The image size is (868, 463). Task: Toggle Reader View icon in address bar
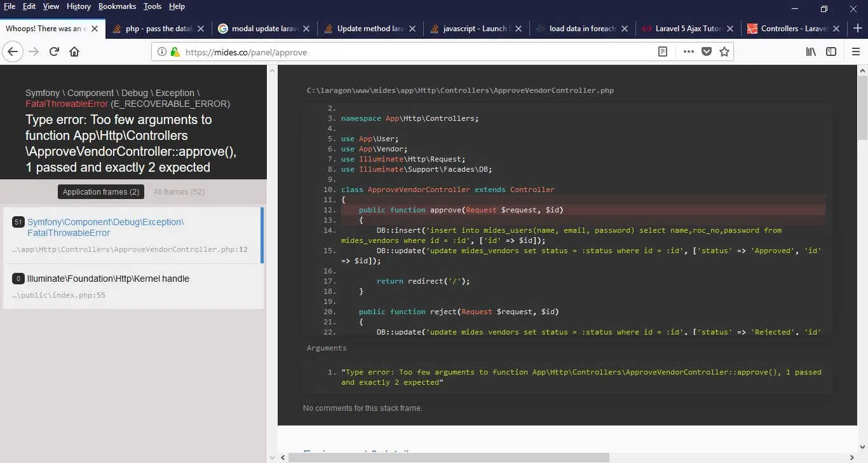click(663, 52)
